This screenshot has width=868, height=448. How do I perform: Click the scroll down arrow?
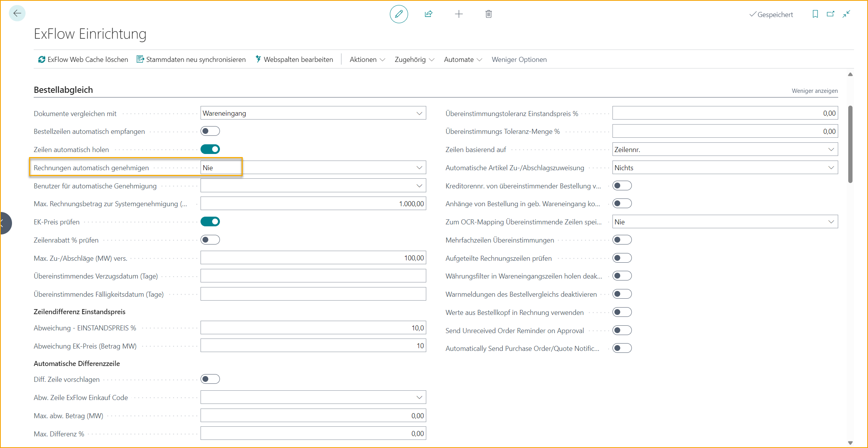pyautogui.click(x=850, y=443)
